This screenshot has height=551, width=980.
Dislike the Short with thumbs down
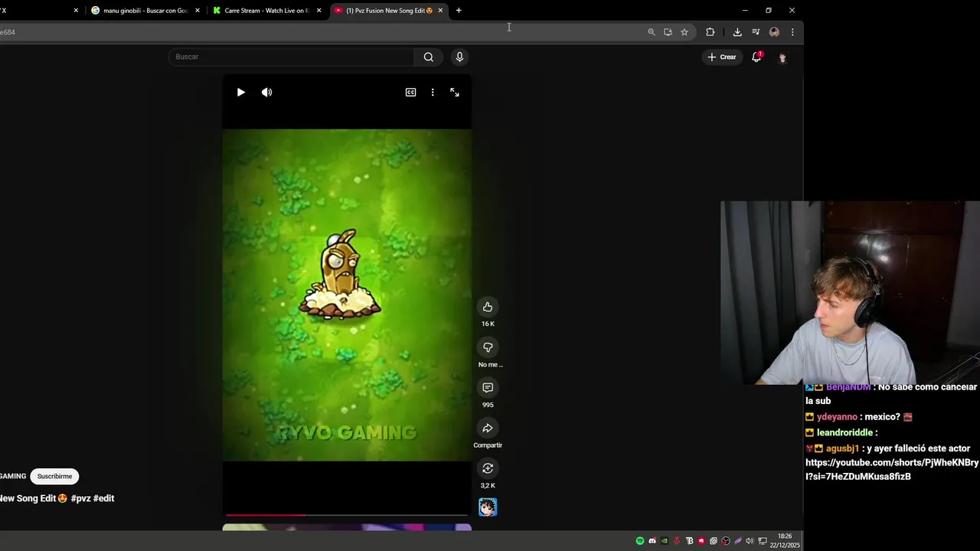(x=488, y=347)
